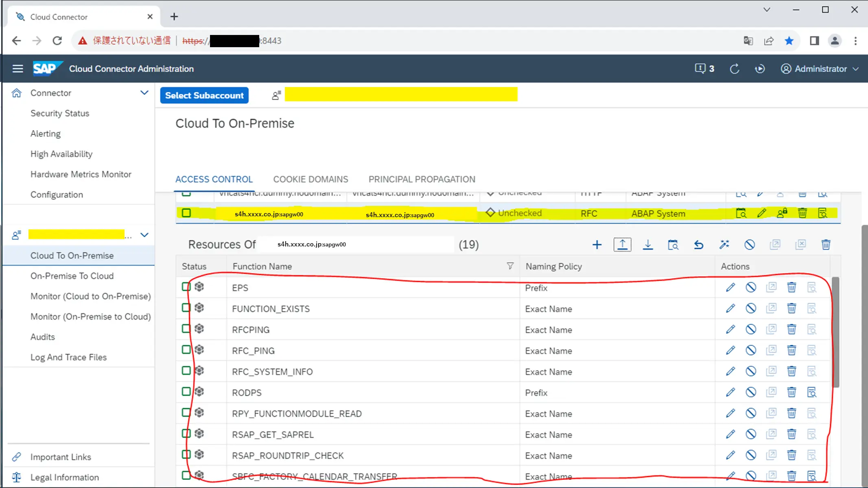This screenshot has width=868, height=488.
Task: Delete the RFC_SYSTEM_INFO resource
Action: coord(791,371)
